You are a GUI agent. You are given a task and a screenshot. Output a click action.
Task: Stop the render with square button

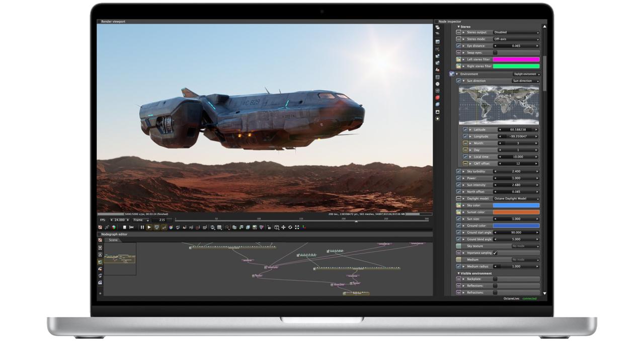[125, 227]
